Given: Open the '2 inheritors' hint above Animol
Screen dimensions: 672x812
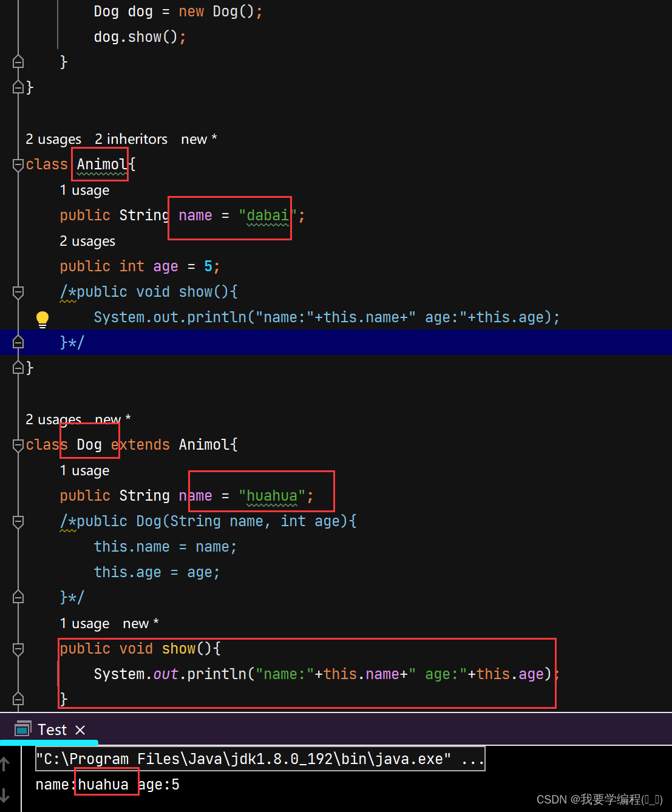Looking at the screenshot, I should click(131, 139).
